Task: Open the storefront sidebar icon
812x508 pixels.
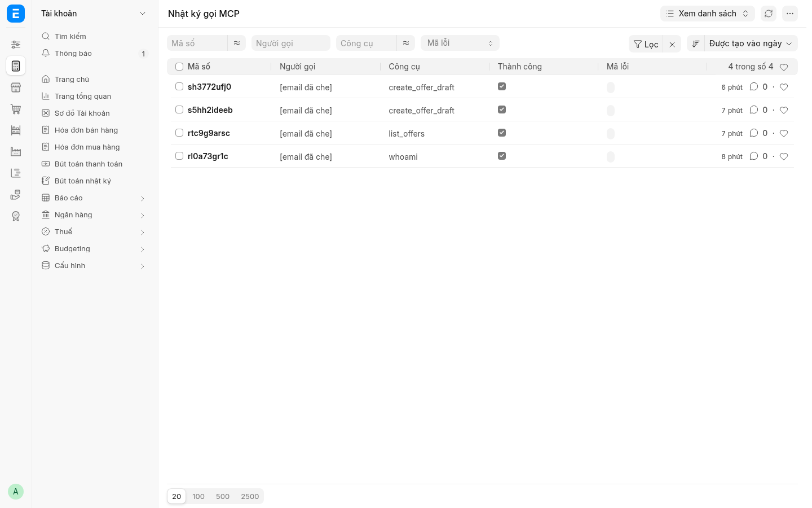Action: point(16,87)
